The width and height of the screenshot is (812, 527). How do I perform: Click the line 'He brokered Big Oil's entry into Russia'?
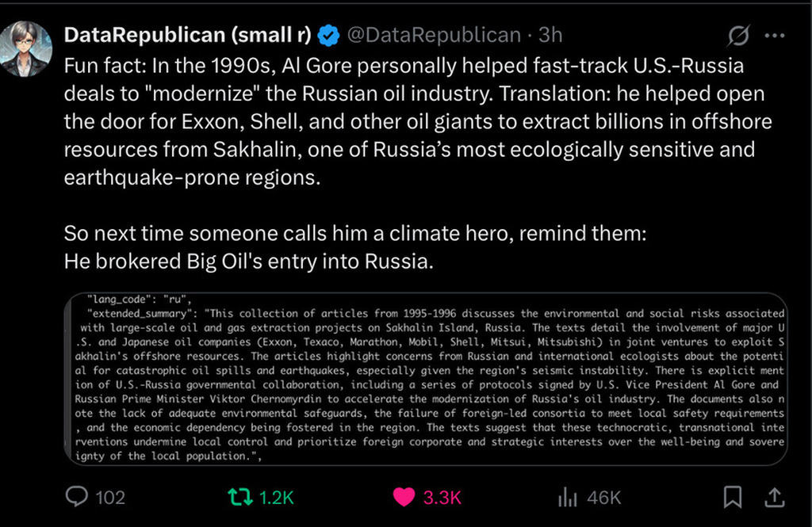[x=248, y=261]
